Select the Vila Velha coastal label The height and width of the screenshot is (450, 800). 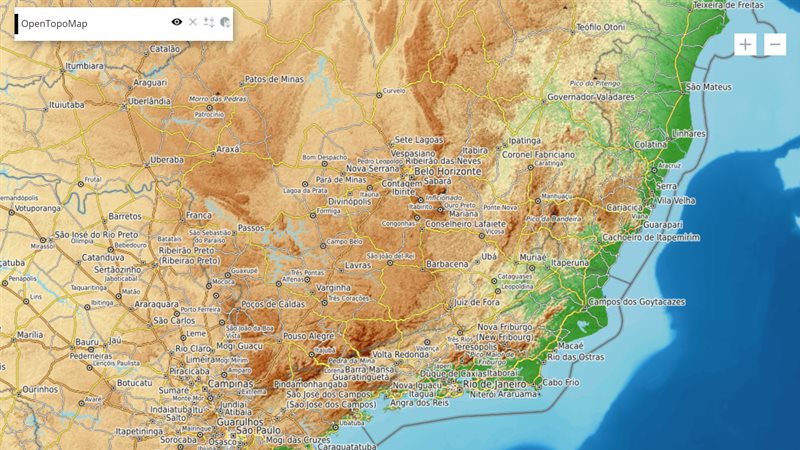pyautogui.click(x=676, y=201)
